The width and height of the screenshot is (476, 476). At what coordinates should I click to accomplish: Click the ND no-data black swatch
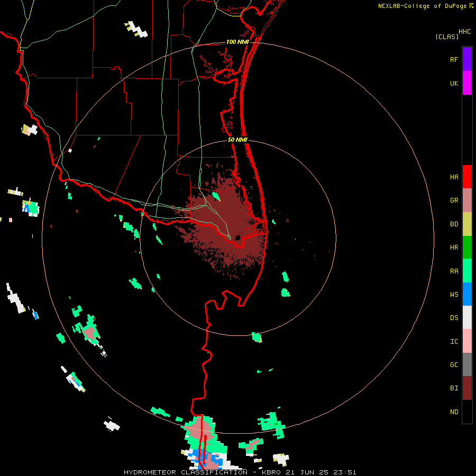click(x=467, y=411)
